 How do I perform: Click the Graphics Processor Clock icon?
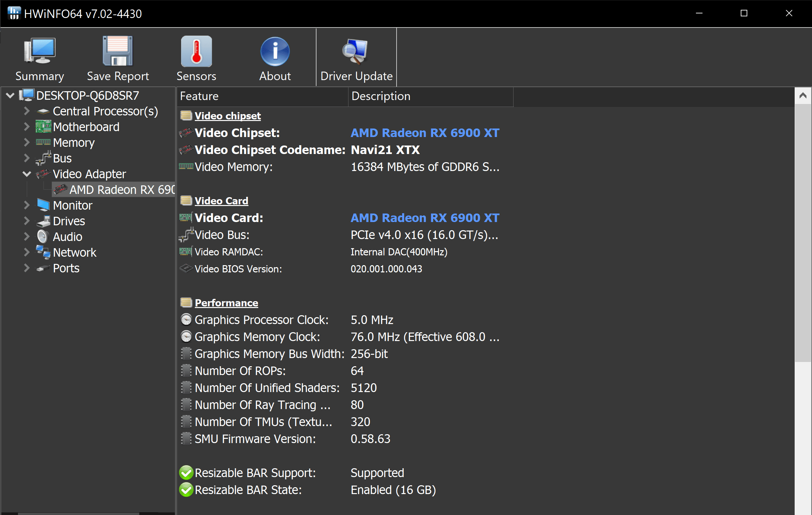click(186, 319)
